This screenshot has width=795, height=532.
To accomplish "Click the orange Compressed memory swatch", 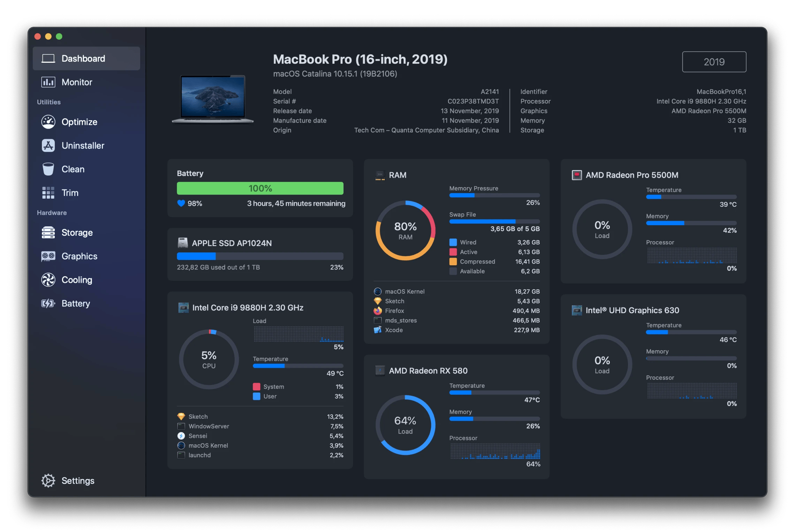I will pos(453,261).
